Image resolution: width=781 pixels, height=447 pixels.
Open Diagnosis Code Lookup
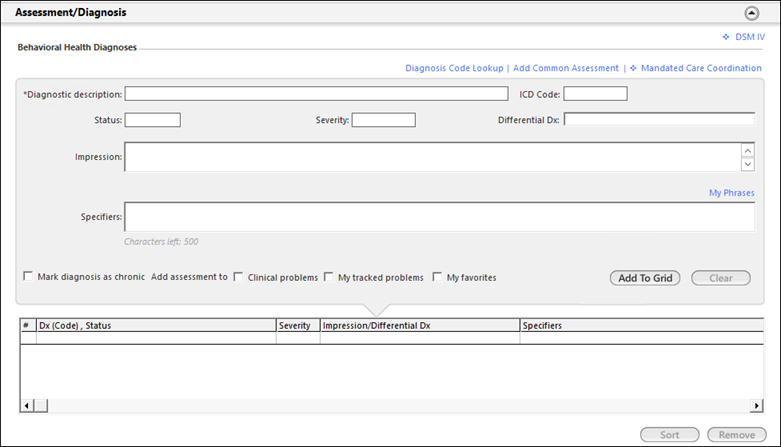(454, 68)
